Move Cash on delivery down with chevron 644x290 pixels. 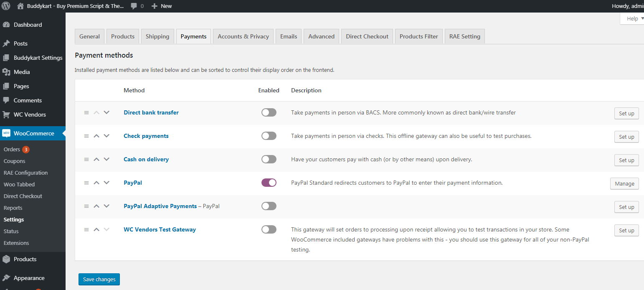pyautogui.click(x=106, y=159)
